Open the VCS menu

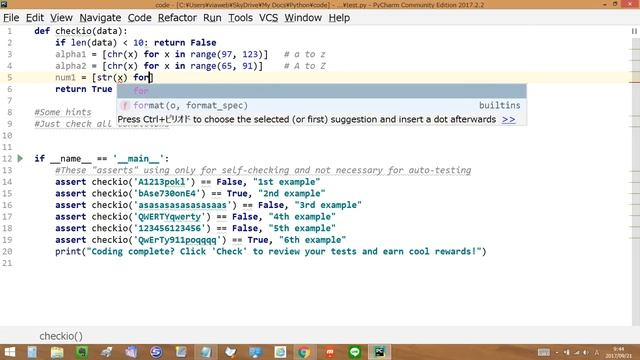click(x=268, y=18)
